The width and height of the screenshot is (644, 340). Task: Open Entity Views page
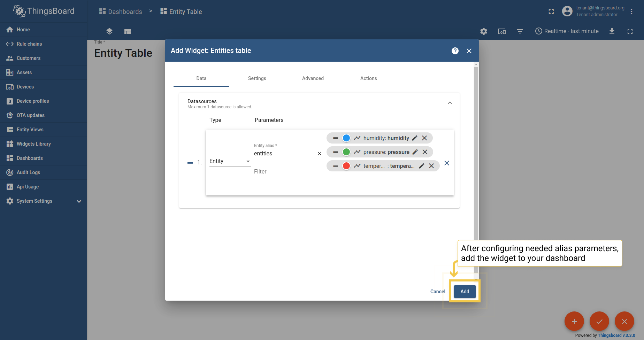(43, 130)
